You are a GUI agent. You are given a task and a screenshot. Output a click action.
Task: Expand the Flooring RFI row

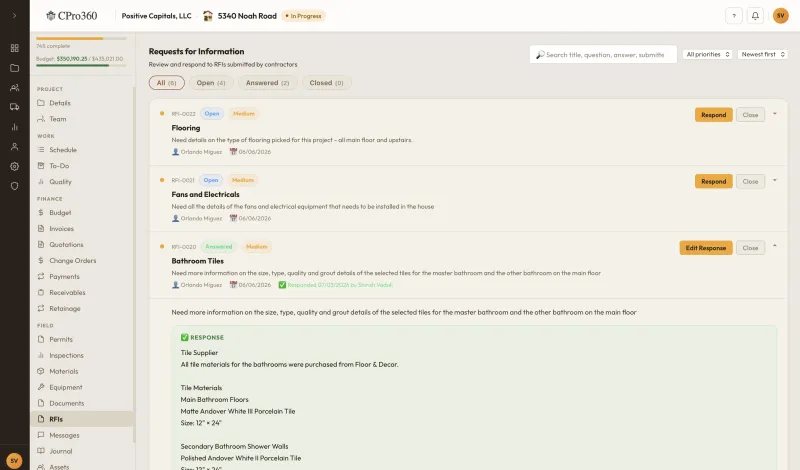tap(774, 114)
